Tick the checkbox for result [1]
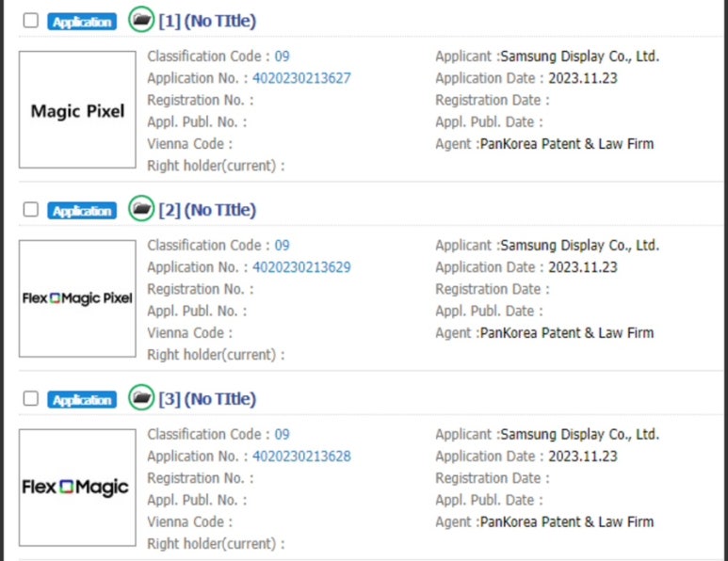The image size is (728, 561). coord(31,21)
